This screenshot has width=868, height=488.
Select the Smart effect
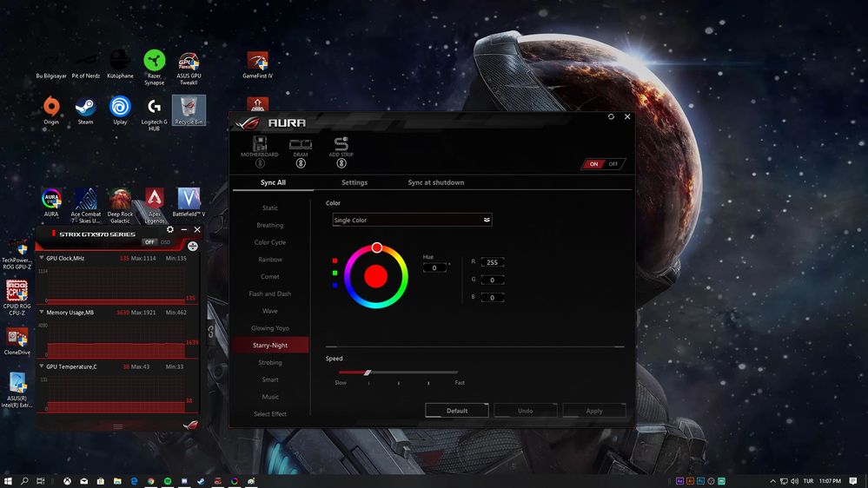(x=270, y=379)
